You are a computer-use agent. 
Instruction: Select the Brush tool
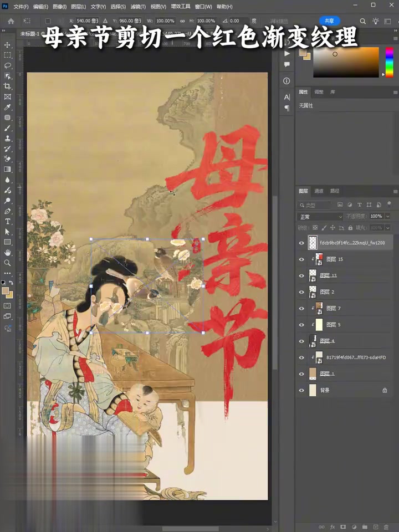point(7,128)
